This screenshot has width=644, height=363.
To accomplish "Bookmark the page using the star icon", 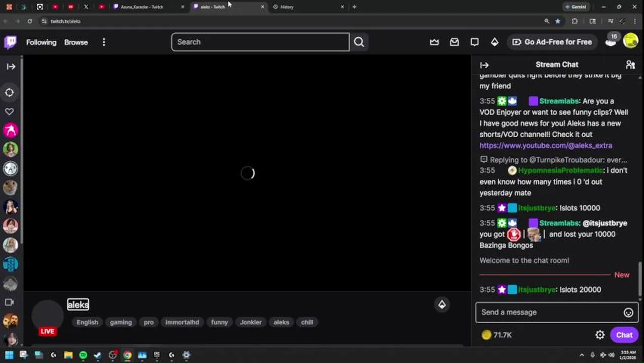I will (557, 21).
